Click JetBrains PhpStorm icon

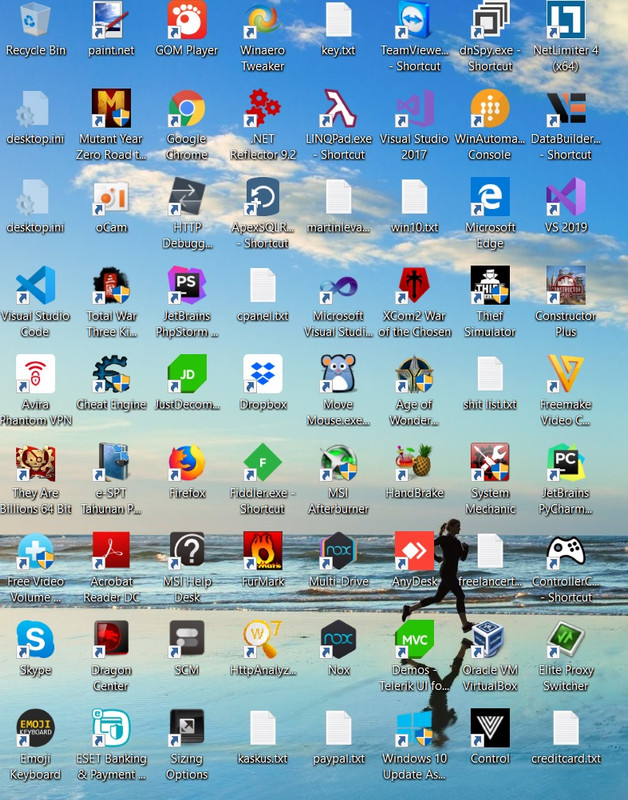click(187, 285)
